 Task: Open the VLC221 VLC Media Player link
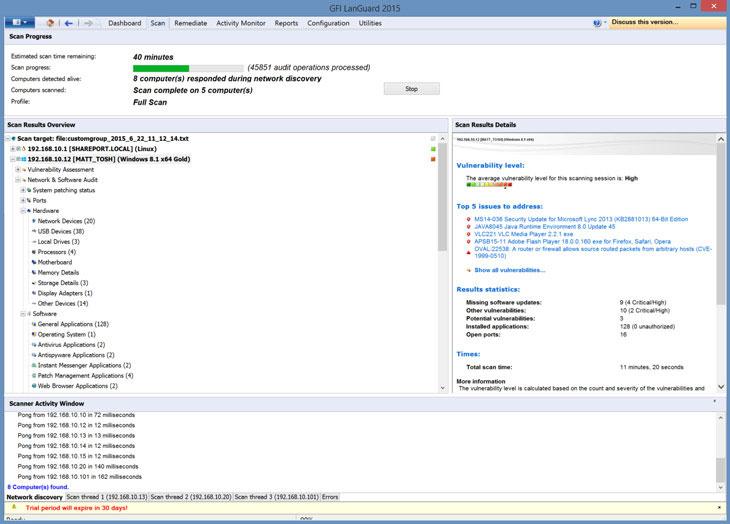click(x=524, y=234)
